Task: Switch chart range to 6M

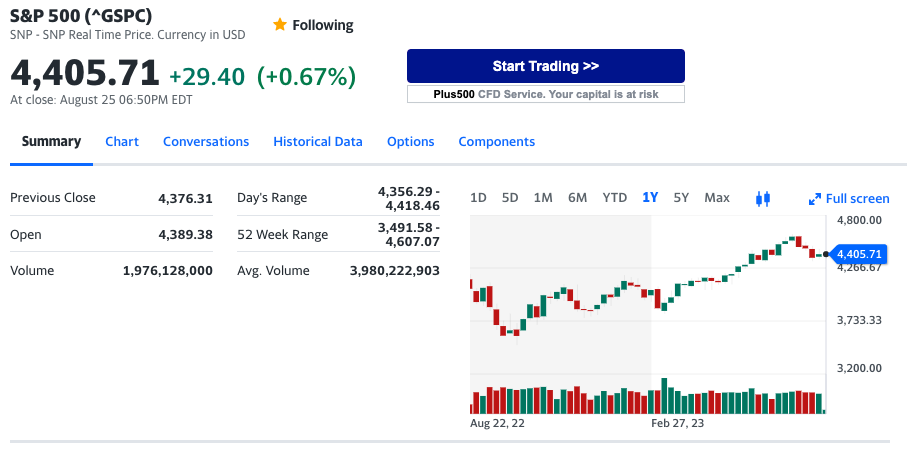Action: (x=577, y=198)
